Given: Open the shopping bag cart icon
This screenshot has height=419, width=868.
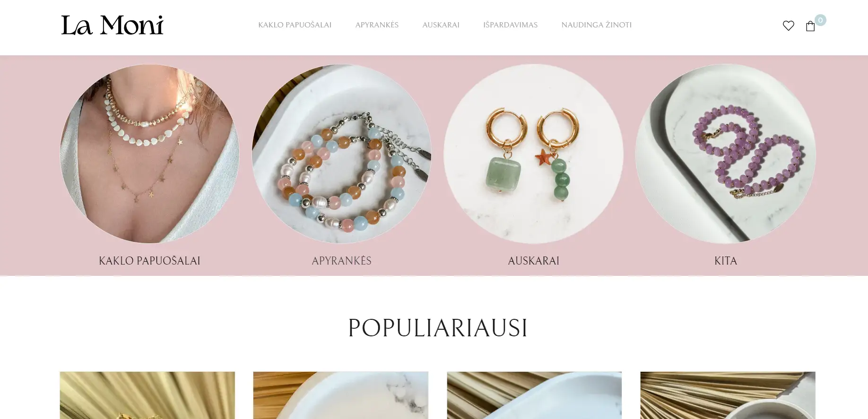Looking at the screenshot, I should tap(810, 26).
